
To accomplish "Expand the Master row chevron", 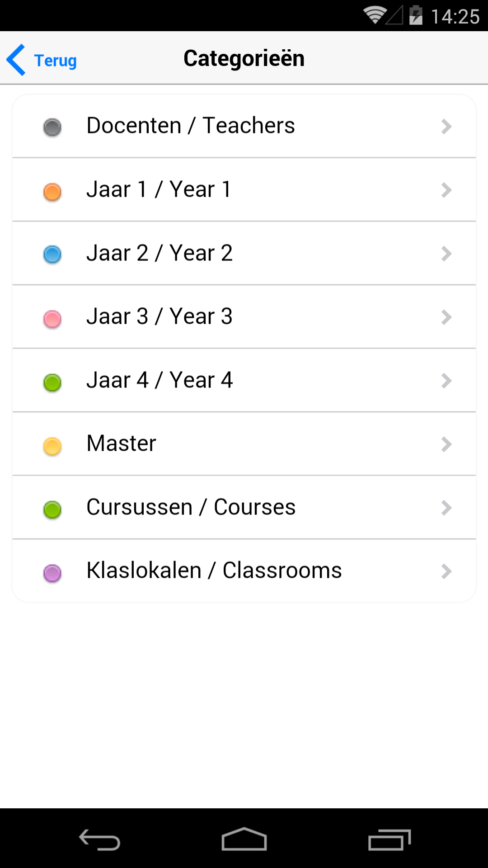I will coord(446,444).
